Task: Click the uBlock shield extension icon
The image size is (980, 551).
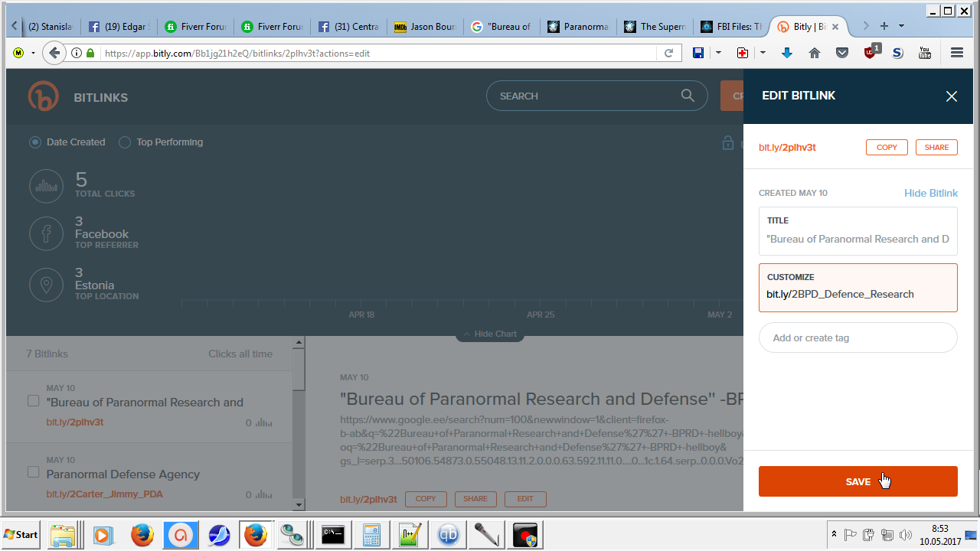Action: [x=871, y=52]
